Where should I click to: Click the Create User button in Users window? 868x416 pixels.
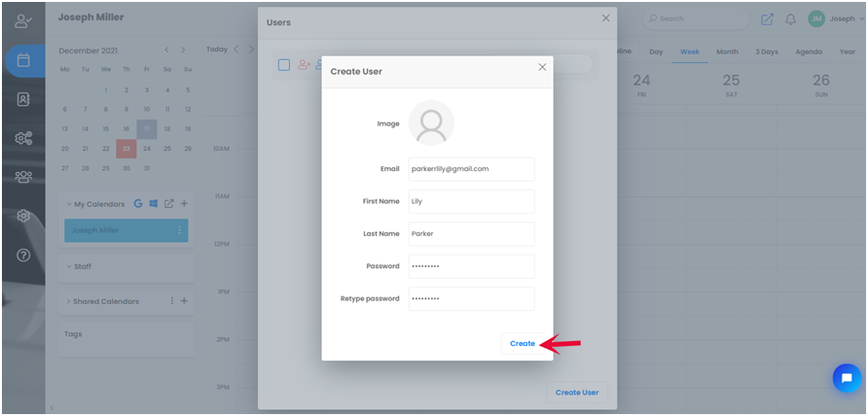click(x=577, y=393)
